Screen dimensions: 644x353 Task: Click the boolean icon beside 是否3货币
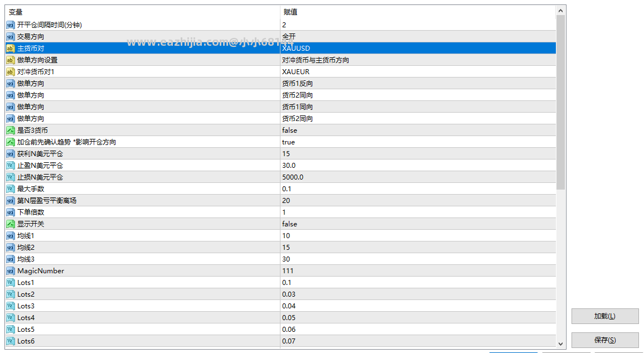tap(10, 130)
